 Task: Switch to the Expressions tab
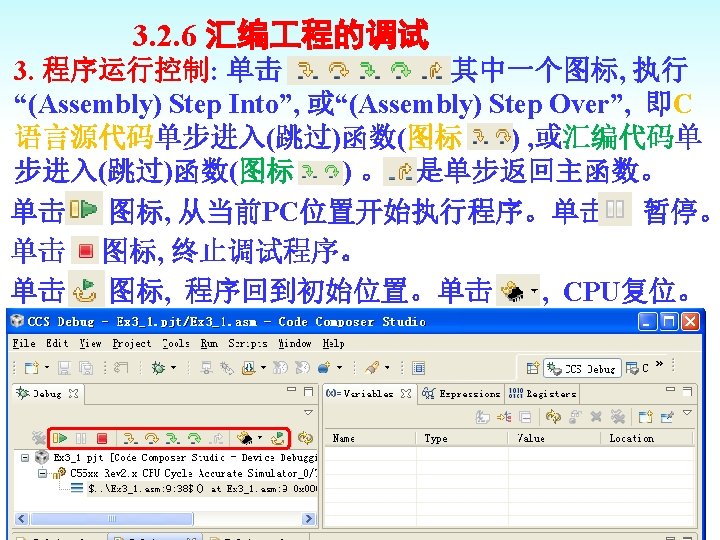[461, 394]
